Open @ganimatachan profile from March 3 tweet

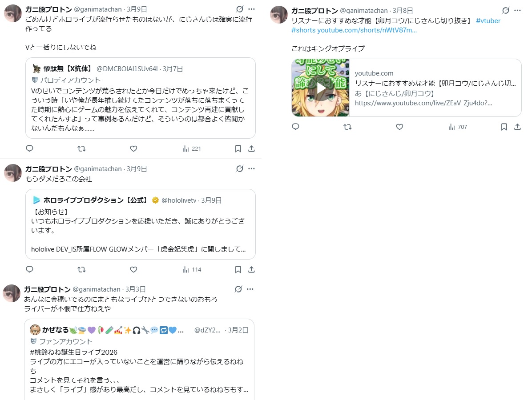(x=97, y=289)
